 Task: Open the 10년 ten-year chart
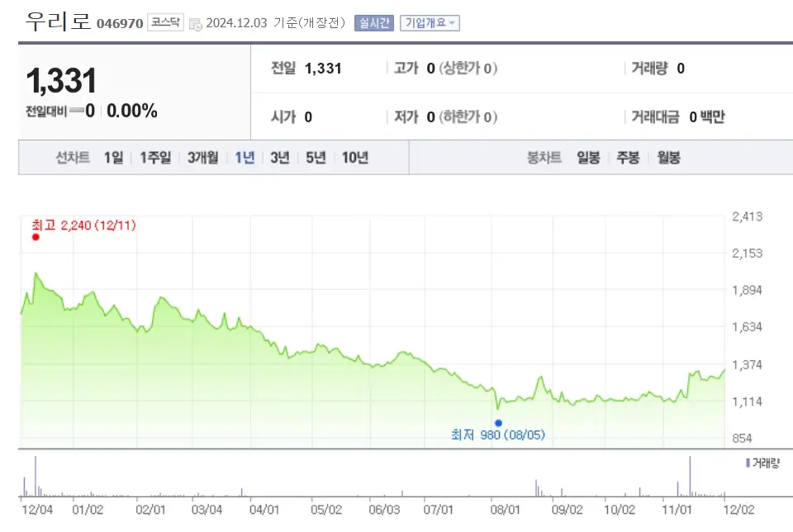coord(354,157)
